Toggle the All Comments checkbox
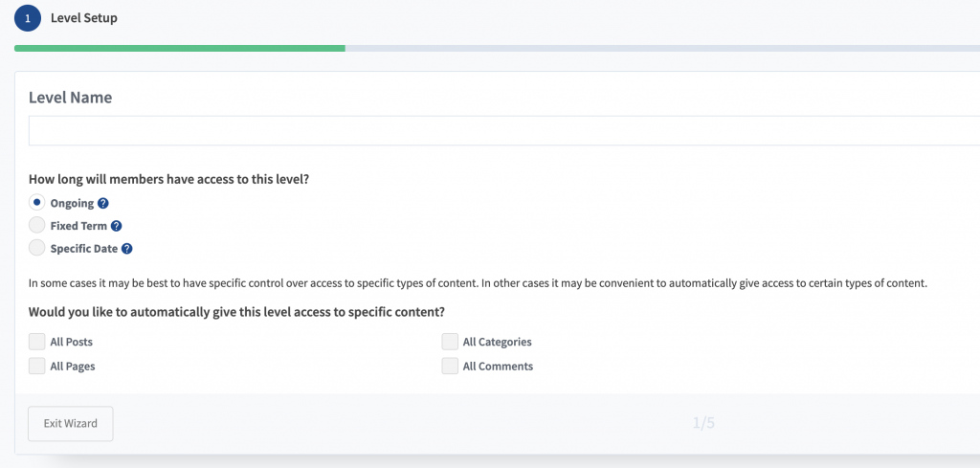The image size is (980, 468). click(x=450, y=366)
